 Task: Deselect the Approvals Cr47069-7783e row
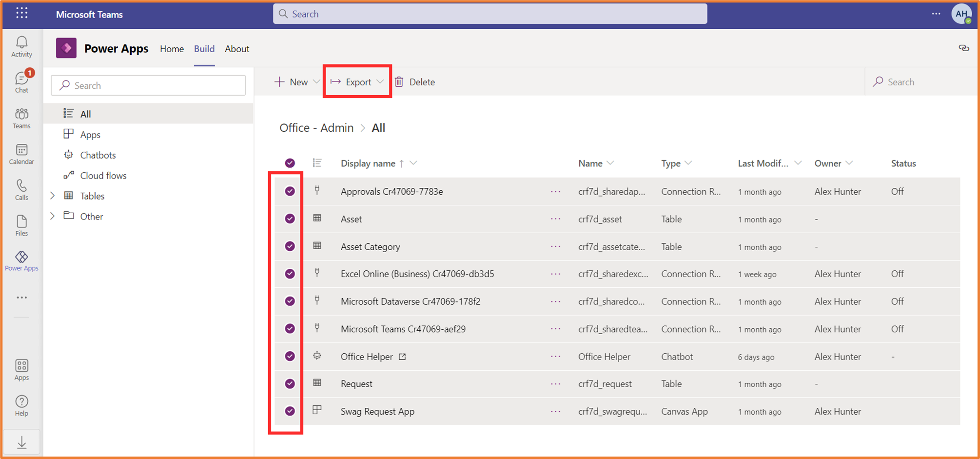[x=290, y=191]
